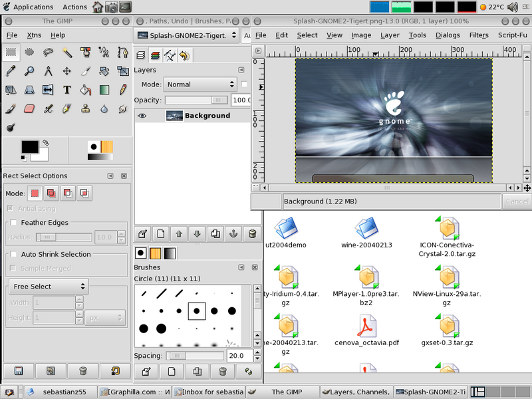Open the Xtns menu in the toolbox
Viewport: 532px width, 399px height.
pyautogui.click(x=34, y=35)
